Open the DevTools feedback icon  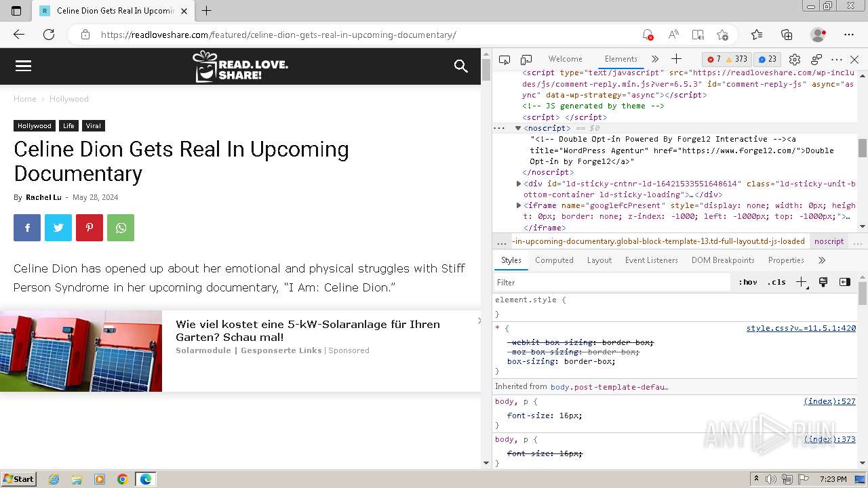[816, 60]
